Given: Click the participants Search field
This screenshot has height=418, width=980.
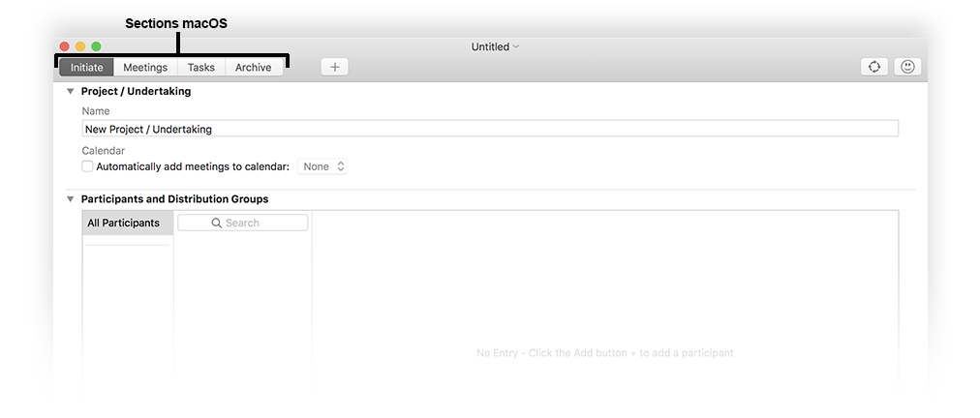Looking at the screenshot, I should [x=242, y=224].
